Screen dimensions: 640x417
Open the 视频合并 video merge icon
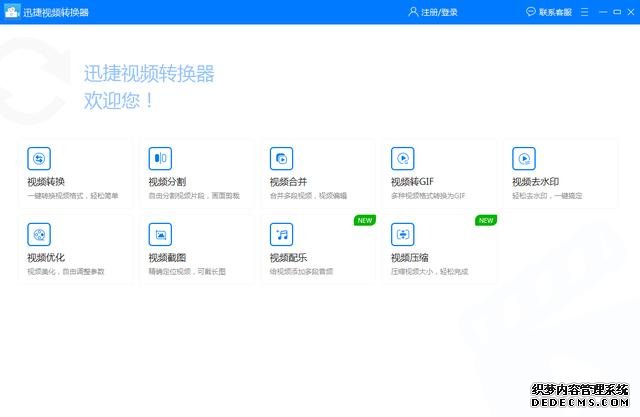281,158
